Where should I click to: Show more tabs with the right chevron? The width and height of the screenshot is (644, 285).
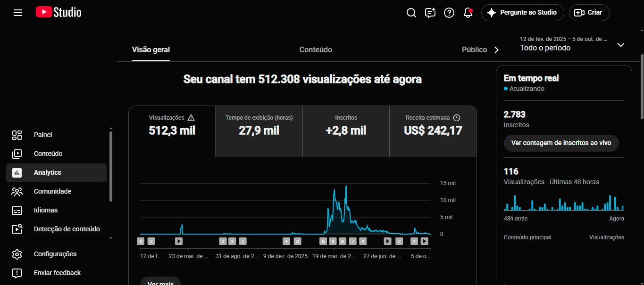tap(496, 50)
